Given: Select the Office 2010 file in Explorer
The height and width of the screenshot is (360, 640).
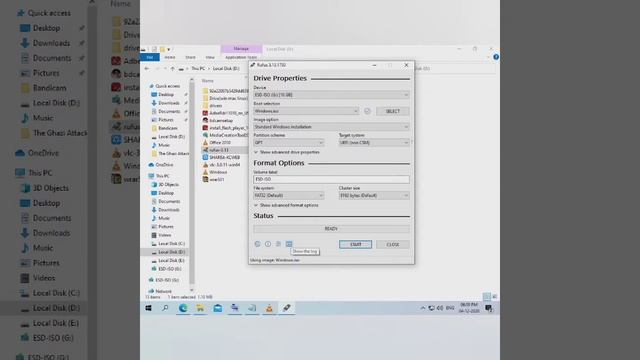Looking at the screenshot, I should pyautogui.click(x=220, y=142).
